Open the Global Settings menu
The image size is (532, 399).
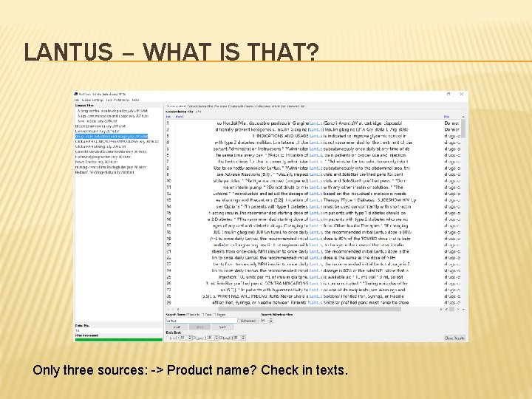pos(92,100)
